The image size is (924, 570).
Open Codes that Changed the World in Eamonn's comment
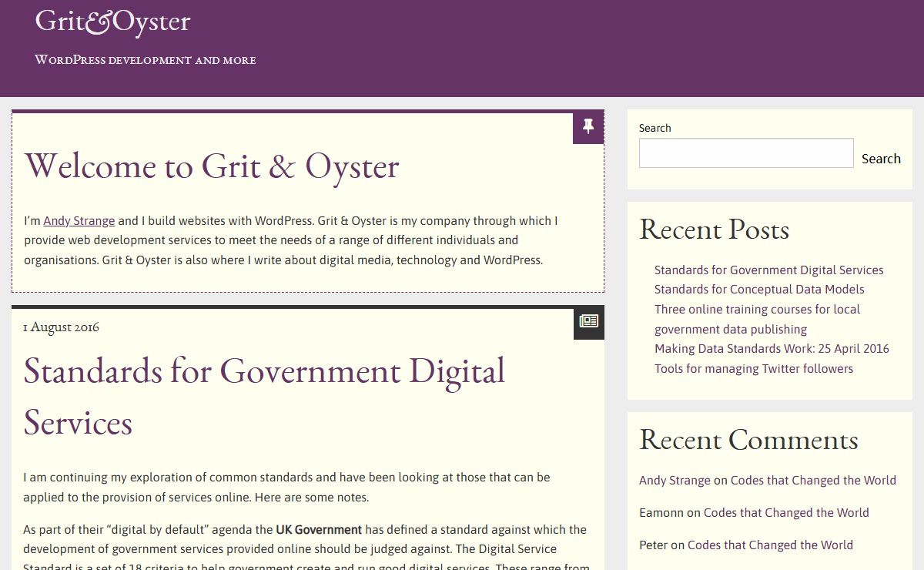[x=786, y=513]
